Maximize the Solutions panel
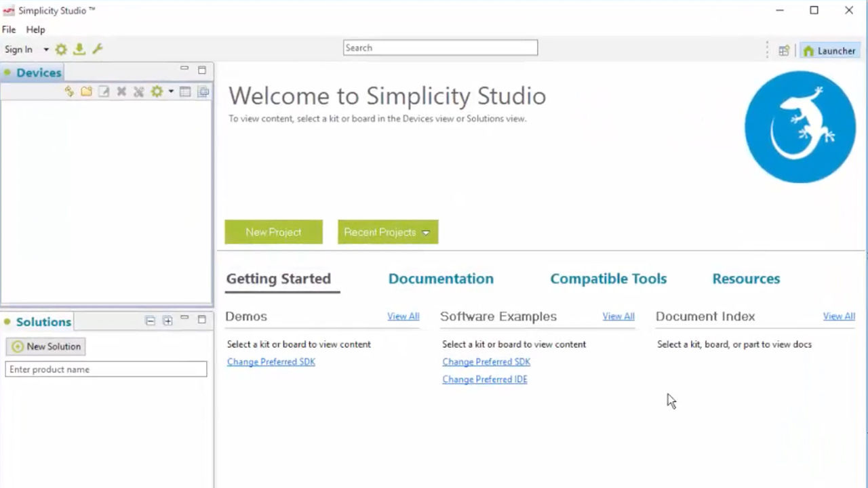This screenshot has height=488, width=868. [202, 319]
